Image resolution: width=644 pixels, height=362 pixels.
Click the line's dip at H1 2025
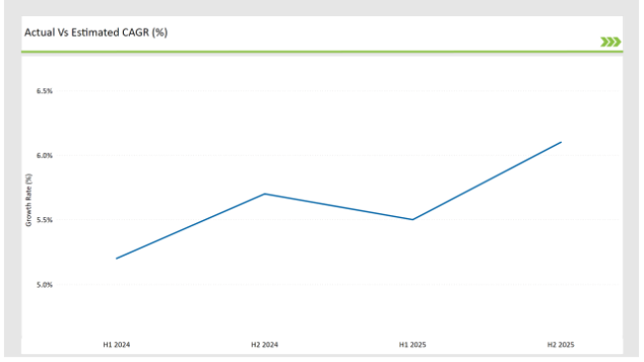412,219
